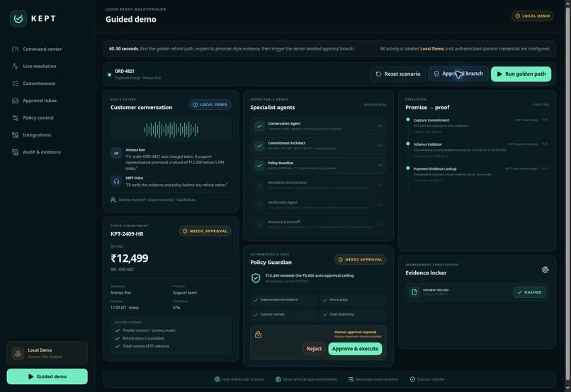Reset the scenario
The width and height of the screenshot is (571, 392).
397,74
